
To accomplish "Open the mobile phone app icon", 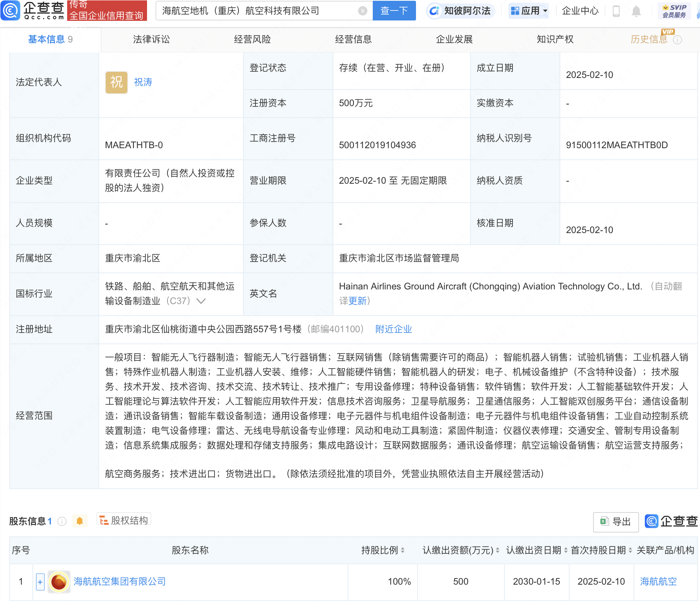I will [616, 11].
